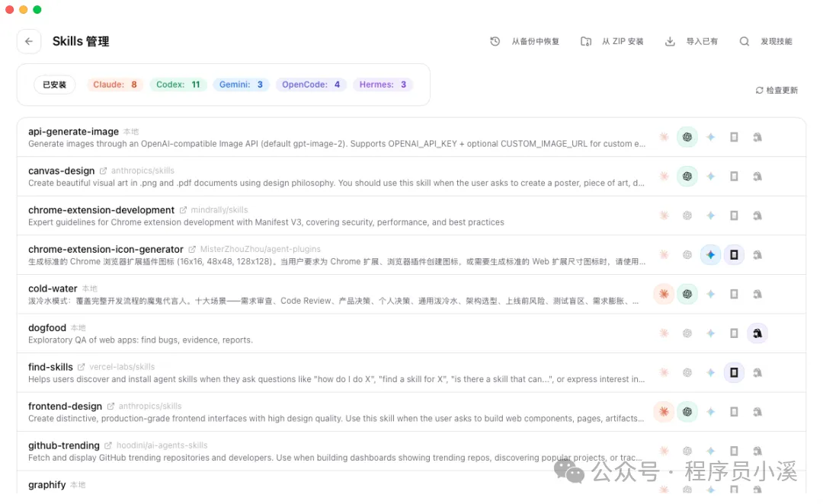This screenshot has height=504, width=823.
Task: Open MisterZhouZhou/agent-plugins source link
Action: [261, 250]
